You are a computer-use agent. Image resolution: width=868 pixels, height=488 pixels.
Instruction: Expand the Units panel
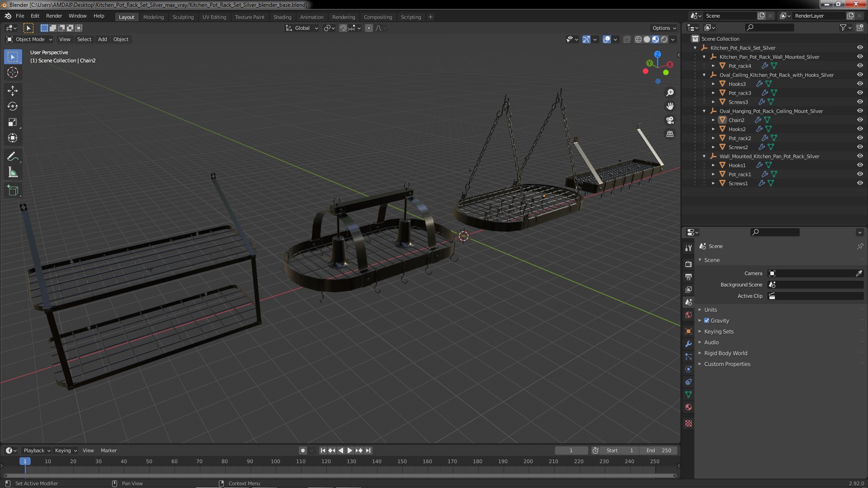coord(710,310)
